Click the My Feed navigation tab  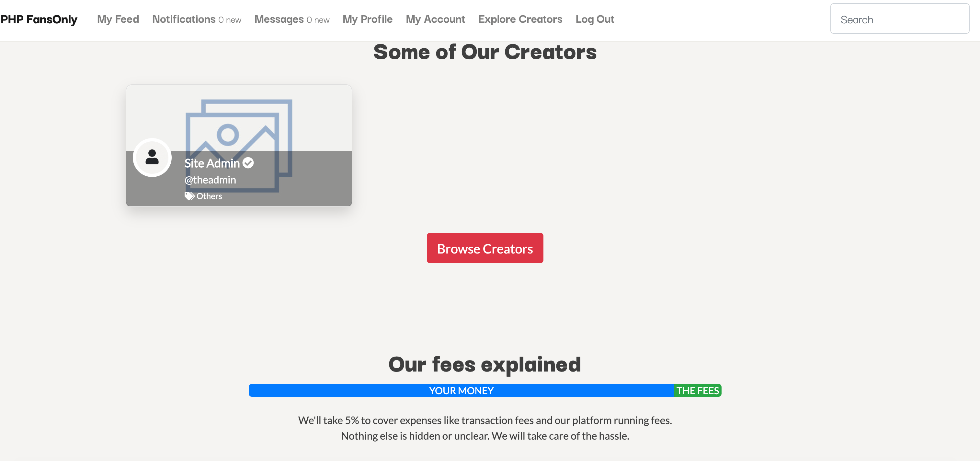118,19
